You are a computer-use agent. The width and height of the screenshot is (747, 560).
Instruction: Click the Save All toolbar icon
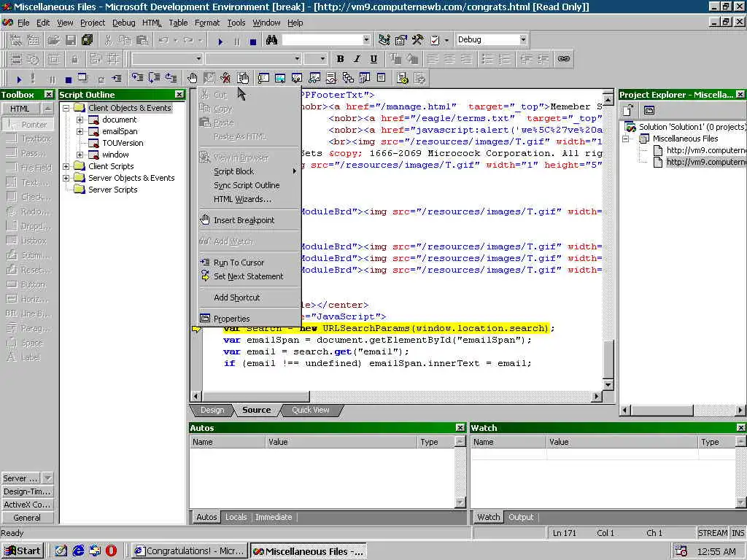(x=88, y=40)
